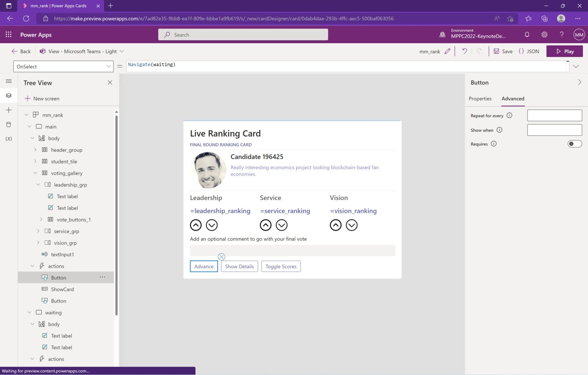
Task: Undo the last change
Action: (x=464, y=51)
